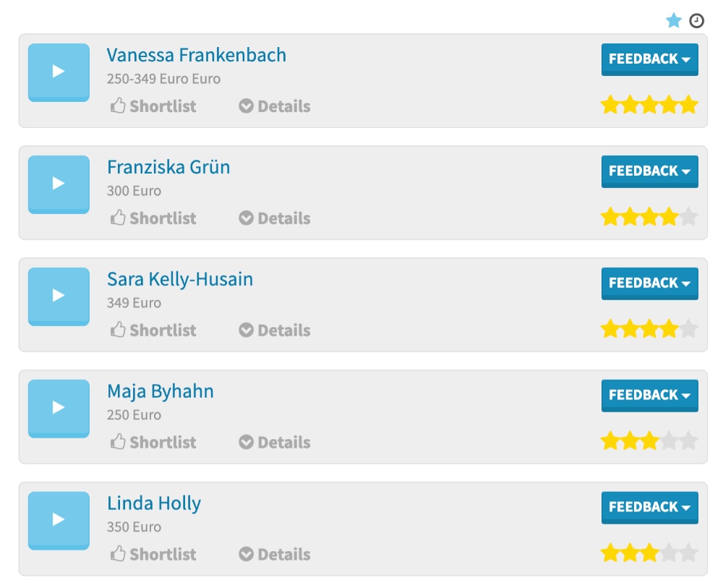Open the clock history icon at top right
This screenshot has height=588, width=723.
[x=695, y=21]
